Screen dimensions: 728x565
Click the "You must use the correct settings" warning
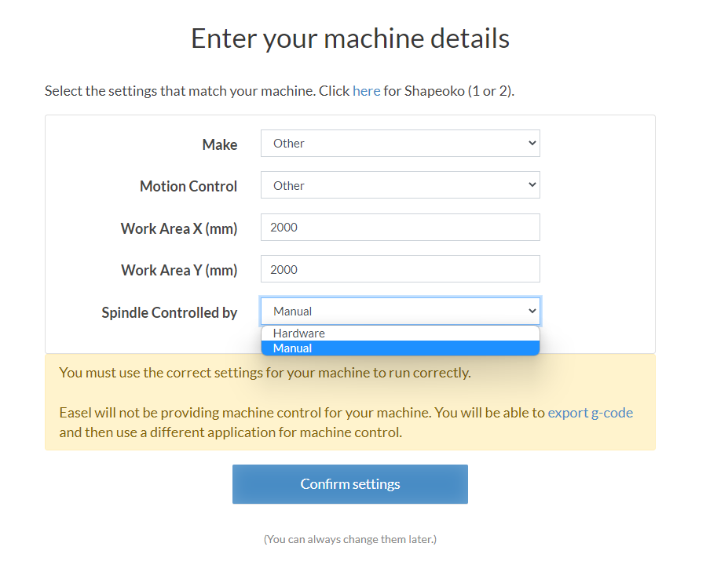(x=265, y=373)
